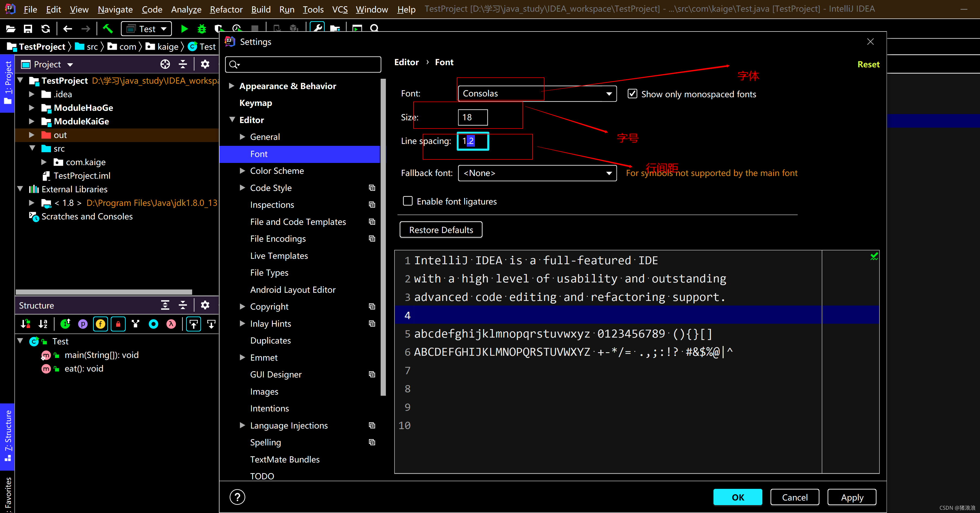Click Autoscroll from Source in Structure

point(211,324)
